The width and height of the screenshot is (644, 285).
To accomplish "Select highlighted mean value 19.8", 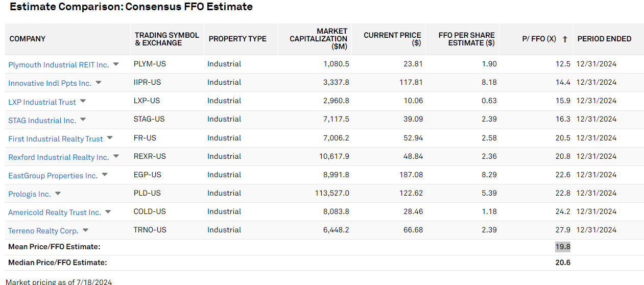I will click(563, 247).
